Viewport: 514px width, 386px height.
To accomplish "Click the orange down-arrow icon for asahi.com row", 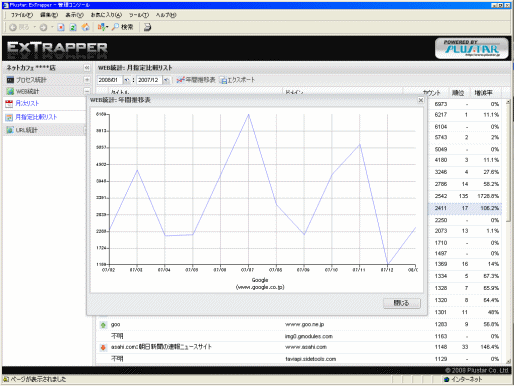I will pos(103,347).
